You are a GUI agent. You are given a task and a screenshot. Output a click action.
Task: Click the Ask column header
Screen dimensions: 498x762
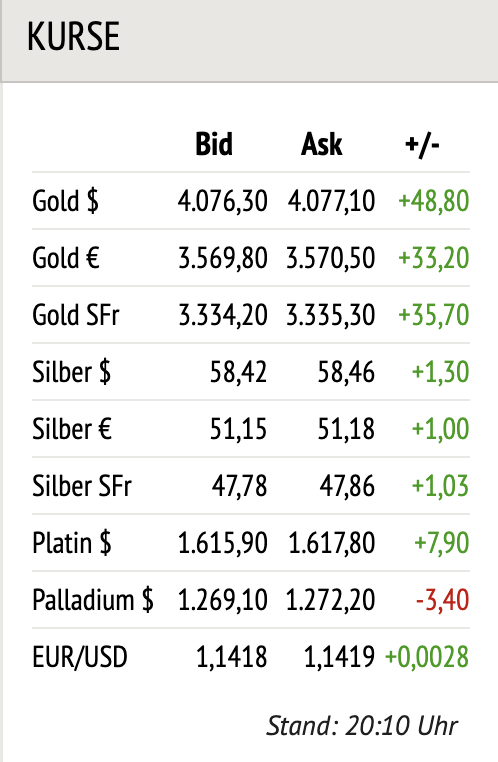tap(322, 144)
